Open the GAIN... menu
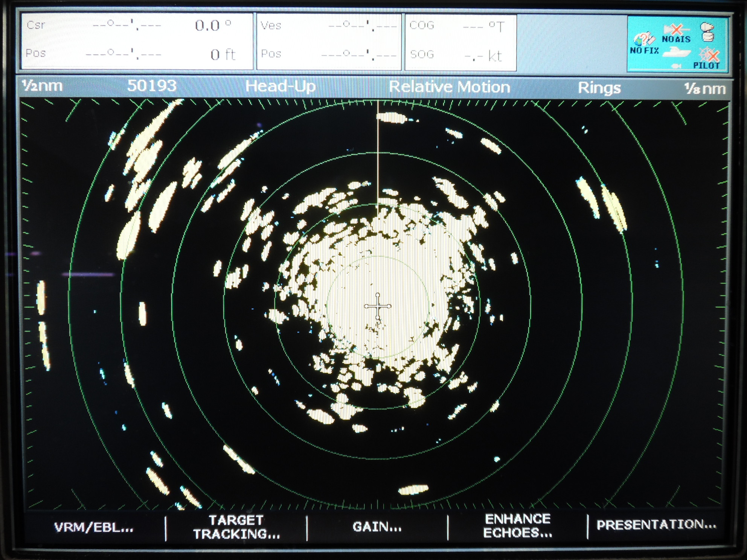The height and width of the screenshot is (560, 747). (377, 527)
